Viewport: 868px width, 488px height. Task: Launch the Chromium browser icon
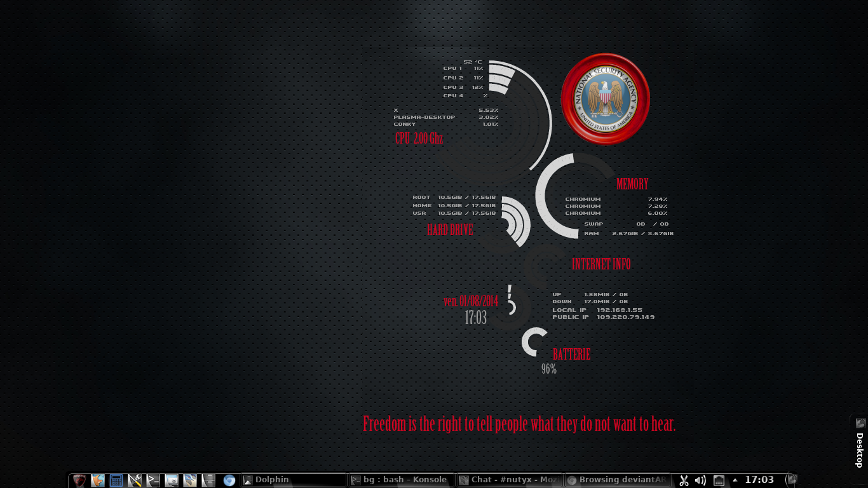pyautogui.click(x=229, y=480)
